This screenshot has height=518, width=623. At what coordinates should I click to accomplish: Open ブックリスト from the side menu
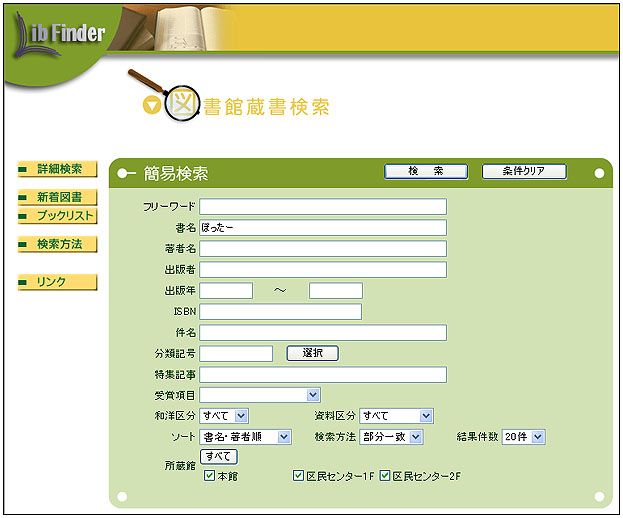pos(59,215)
